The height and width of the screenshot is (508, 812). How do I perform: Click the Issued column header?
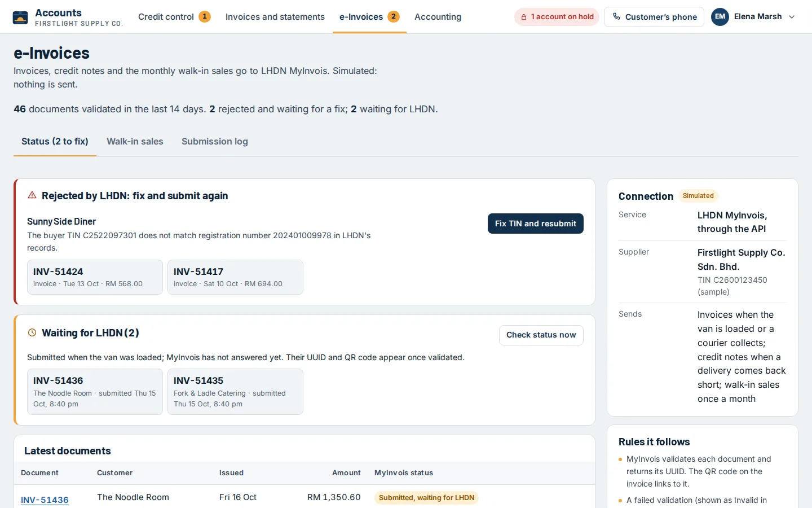pos(231,473)
